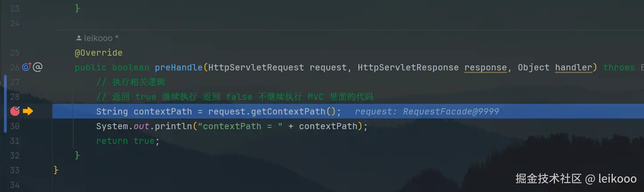Click the yellow execution point arrow
Screen dimensions: 644x192
[x=28, y=111]
